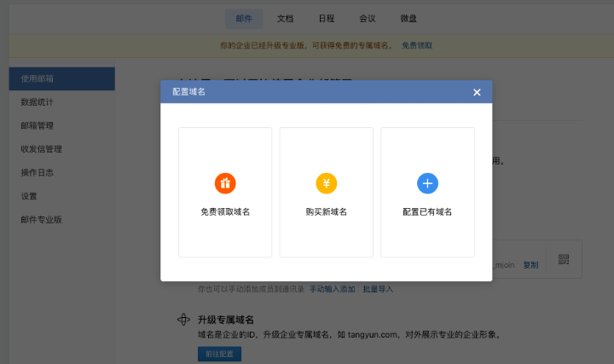Open 操作日志 in the sidebar
614x364 pixels.
(x=38, y=172)
